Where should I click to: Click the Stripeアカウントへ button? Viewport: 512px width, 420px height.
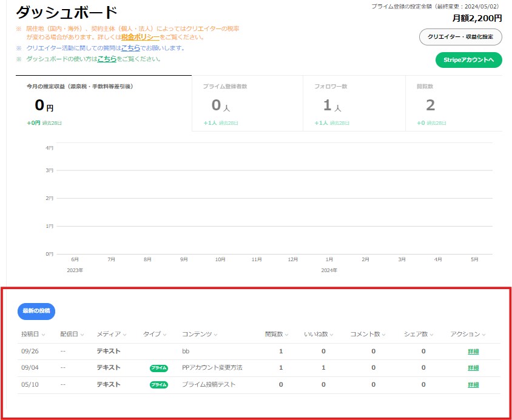click(x=468, y=60)
